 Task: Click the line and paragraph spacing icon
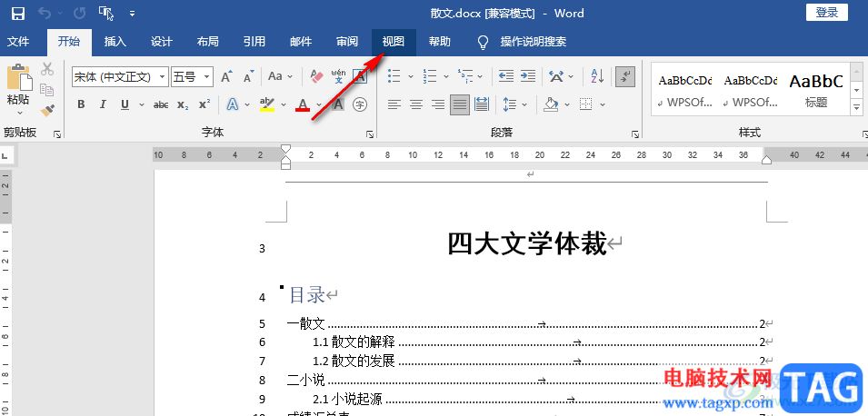(x=509, y=104)
